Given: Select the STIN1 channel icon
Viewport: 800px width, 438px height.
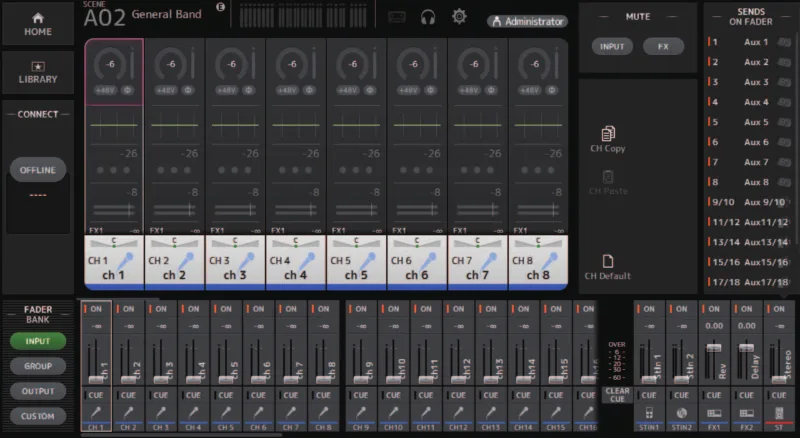Looking at the screenshot, I should point(649,412).
